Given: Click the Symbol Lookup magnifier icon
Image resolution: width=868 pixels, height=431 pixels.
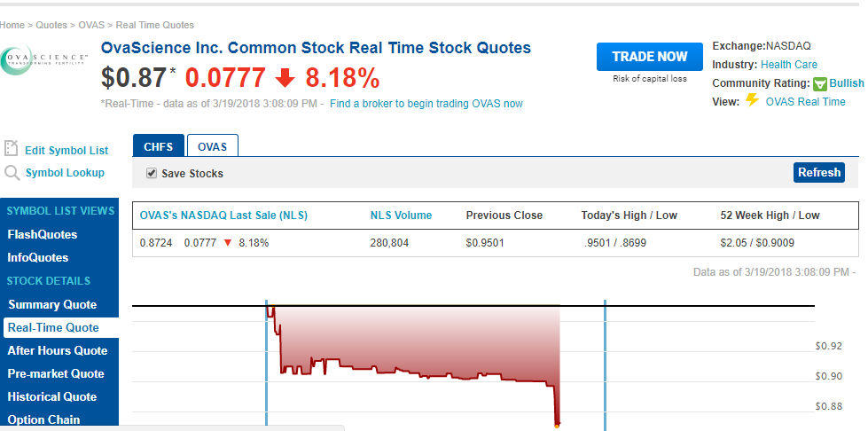Looking at the screenshot, I should 12,173.
